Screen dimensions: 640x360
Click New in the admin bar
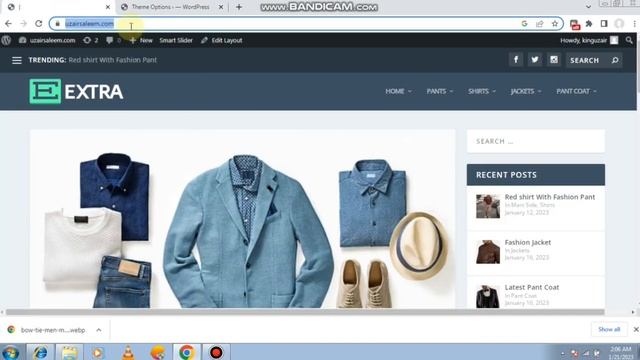(141, 40)
